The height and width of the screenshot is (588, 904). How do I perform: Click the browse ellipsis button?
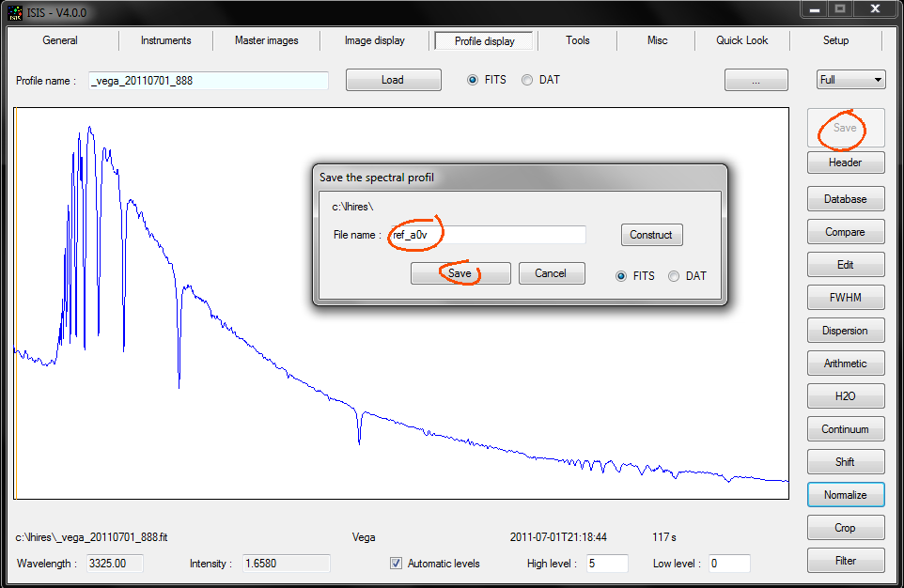point(756,81)
